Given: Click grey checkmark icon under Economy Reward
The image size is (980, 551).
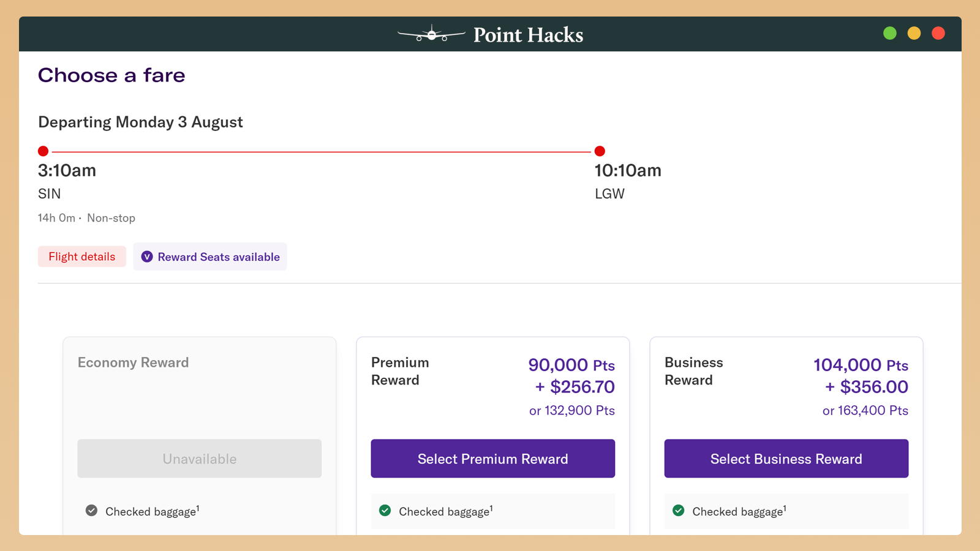Looking at the screenshot, I should (x=91, y=511).
